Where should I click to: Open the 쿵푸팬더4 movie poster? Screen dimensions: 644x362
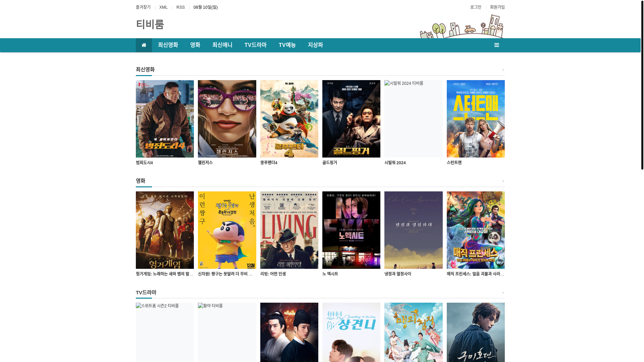click(x=289, y=119)
